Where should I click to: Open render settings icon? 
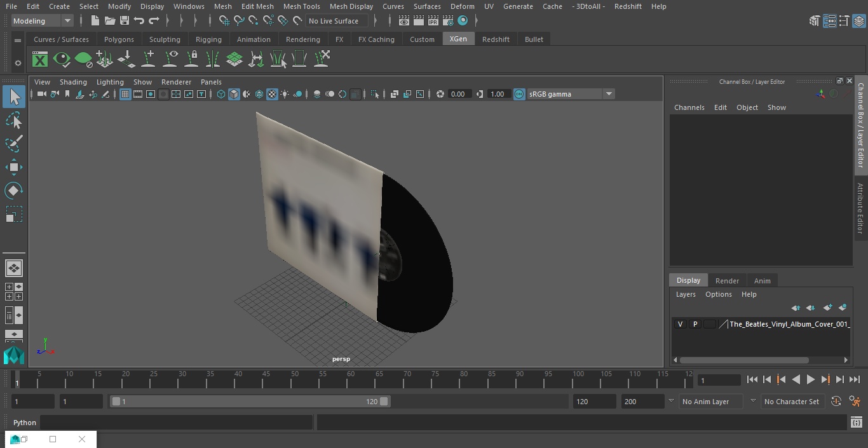tap(448, 21)
